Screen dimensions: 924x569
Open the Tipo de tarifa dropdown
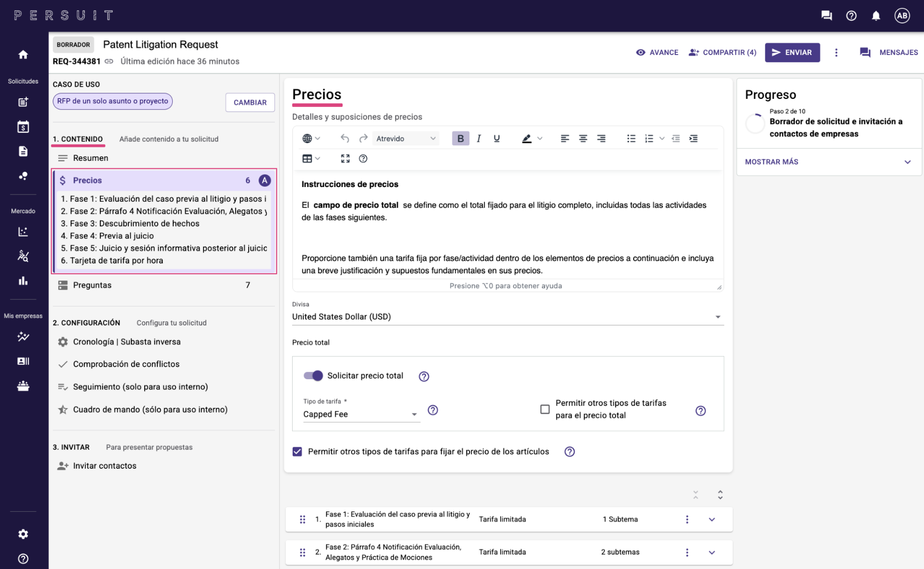point(361,414)
